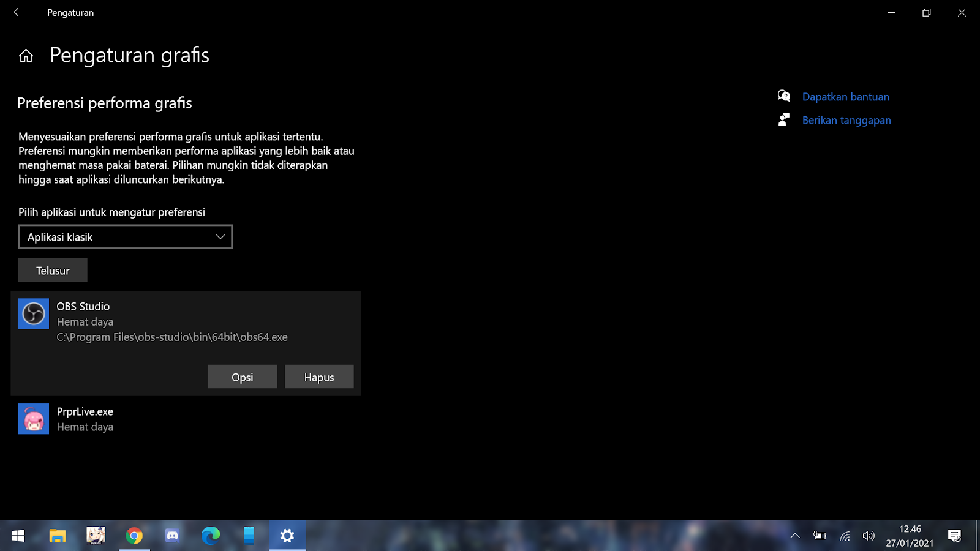The width and height of the screenshot is (980, 551).
Task: Click Hemat daya under PrprLive.exe
Action: click(85, 427)
